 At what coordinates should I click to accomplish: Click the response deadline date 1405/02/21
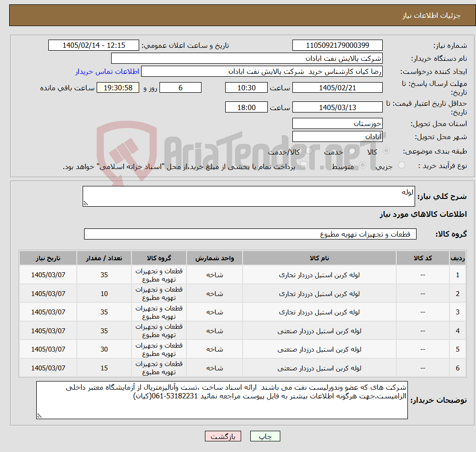[x=337, y=88]
